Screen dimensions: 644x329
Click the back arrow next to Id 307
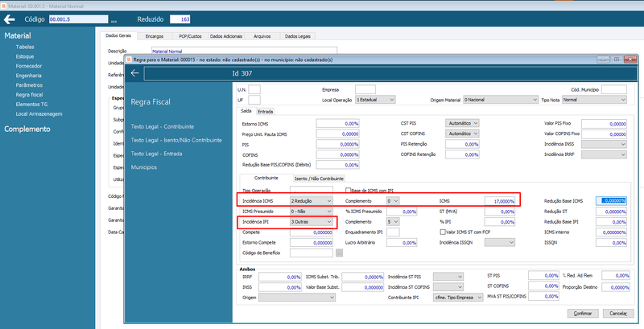tap(134, 73)
